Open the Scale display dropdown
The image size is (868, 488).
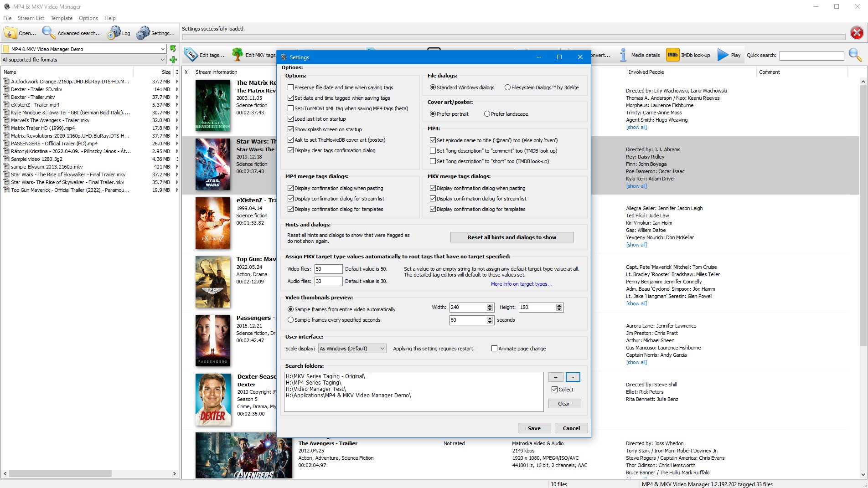352,349
